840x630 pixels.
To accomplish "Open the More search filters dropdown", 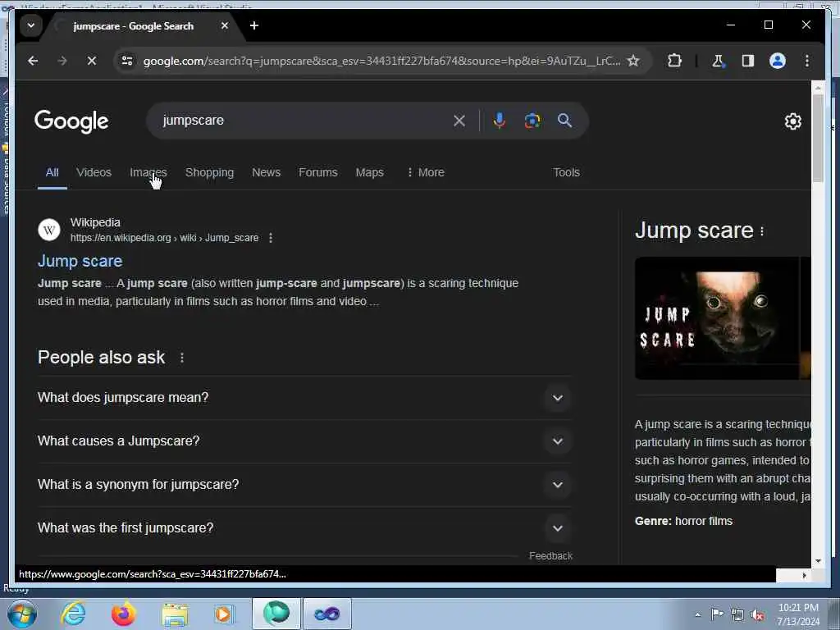I will pos(426,172).
